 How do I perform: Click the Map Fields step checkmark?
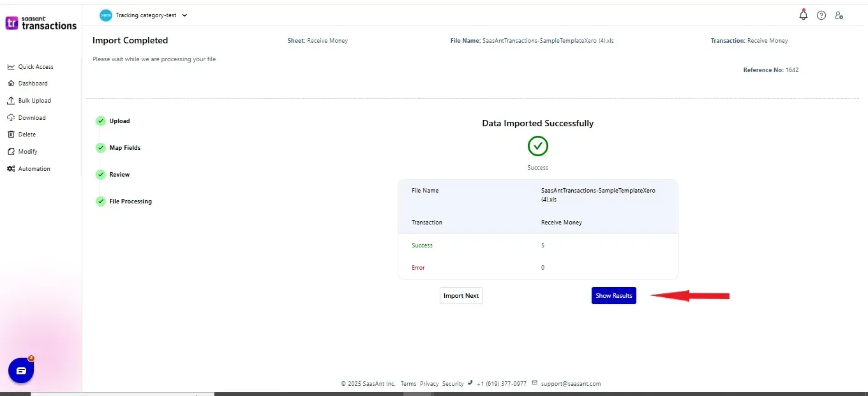click(x=100, y=147)
